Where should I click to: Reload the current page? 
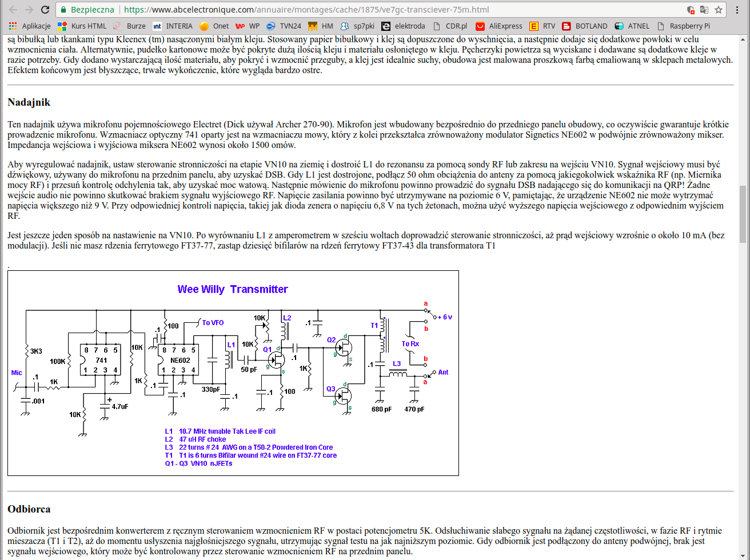pos(45,10)
